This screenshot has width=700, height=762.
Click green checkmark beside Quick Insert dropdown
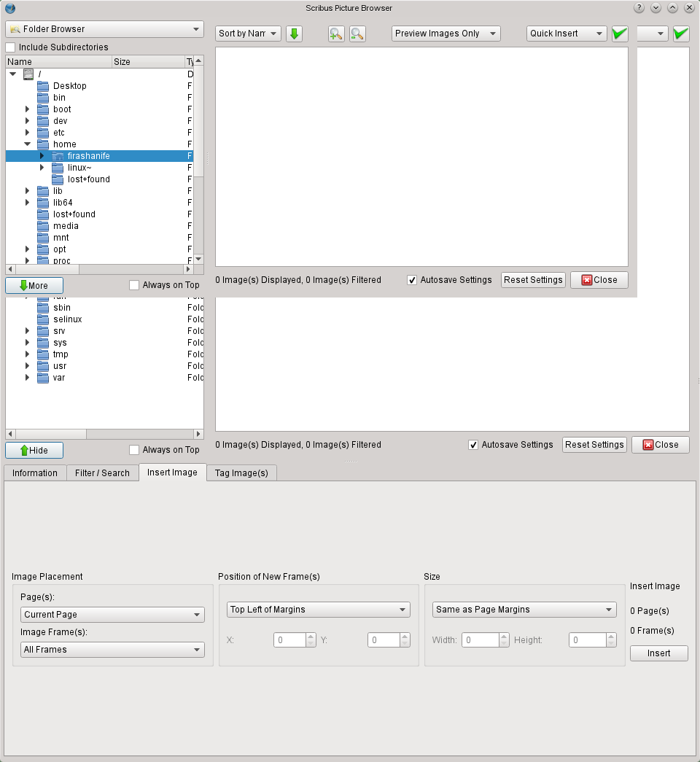pyautogui.click(x=620, y=34)
